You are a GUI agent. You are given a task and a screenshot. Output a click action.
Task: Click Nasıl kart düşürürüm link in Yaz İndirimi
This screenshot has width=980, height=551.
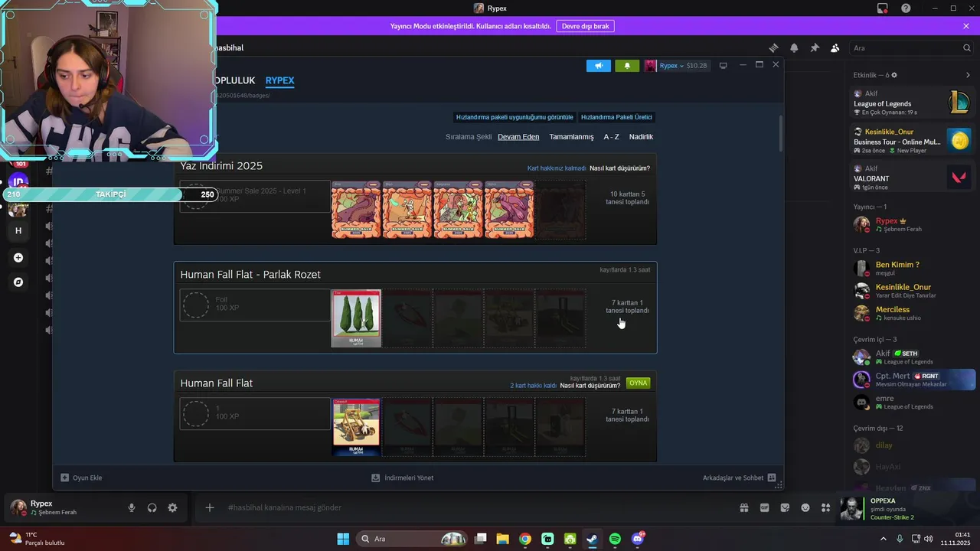pos(619,168)
